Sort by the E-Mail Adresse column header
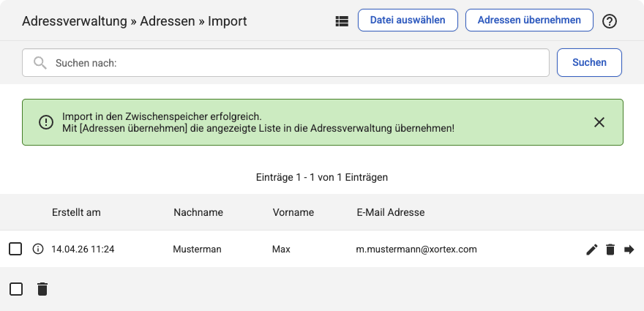 click(391, 212)
